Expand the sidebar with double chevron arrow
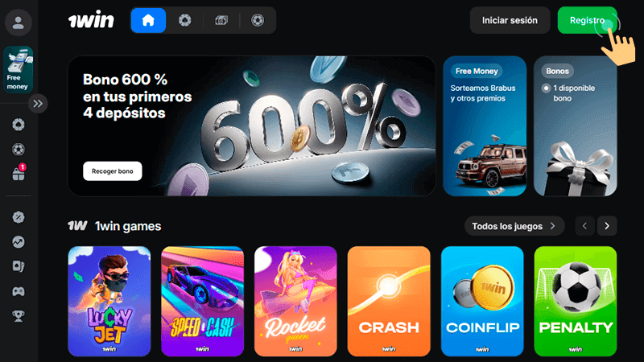Screen dimensions: 644x362 (38, 104)
